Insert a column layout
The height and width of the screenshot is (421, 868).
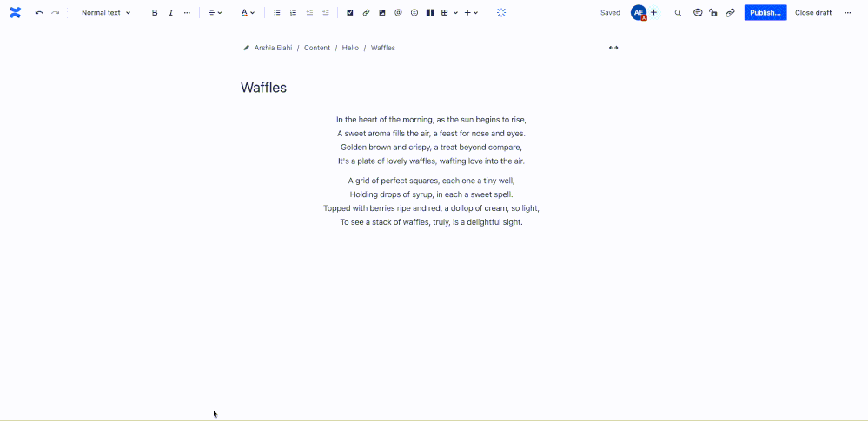point(430,13)
